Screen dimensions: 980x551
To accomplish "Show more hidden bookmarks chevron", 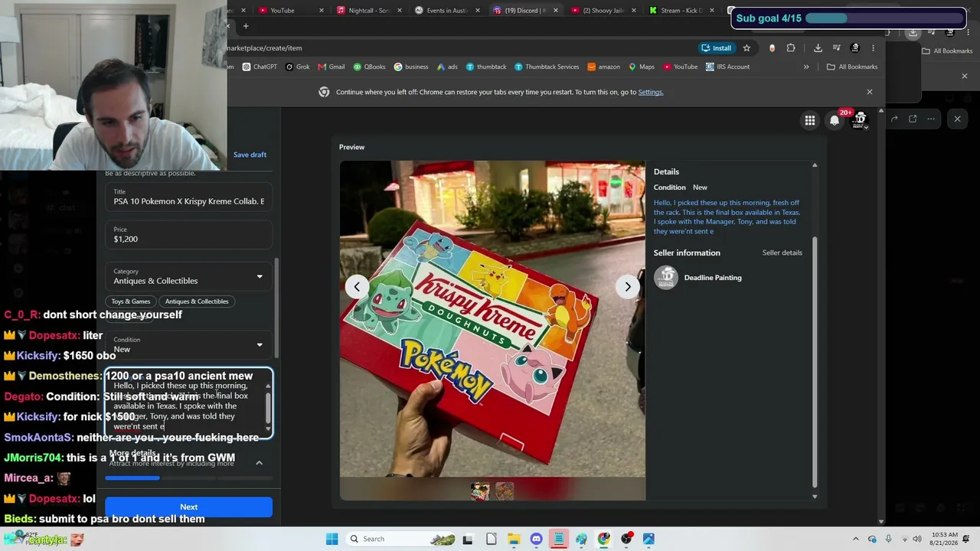I will [806, 67].
